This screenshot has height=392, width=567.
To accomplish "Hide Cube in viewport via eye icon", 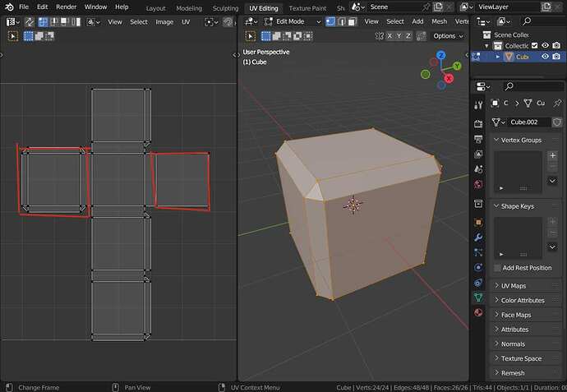I will pyautogui.click(x=546, y=57).
